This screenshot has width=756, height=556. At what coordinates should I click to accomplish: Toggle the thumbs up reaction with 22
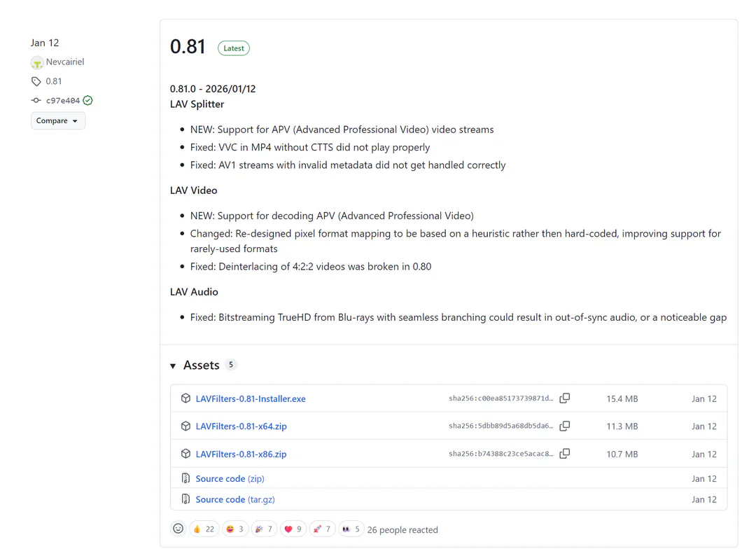(x=204, y=529)
